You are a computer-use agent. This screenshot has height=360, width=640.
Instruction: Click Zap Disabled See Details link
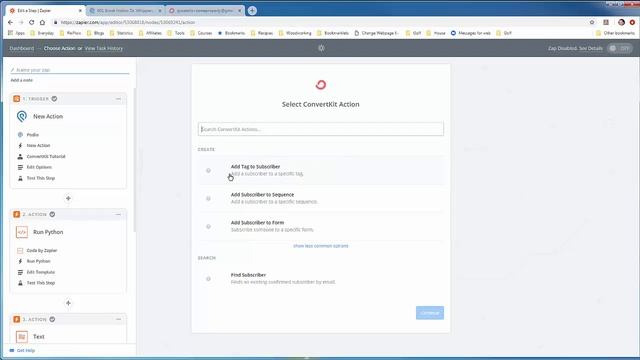pos(575,48)
